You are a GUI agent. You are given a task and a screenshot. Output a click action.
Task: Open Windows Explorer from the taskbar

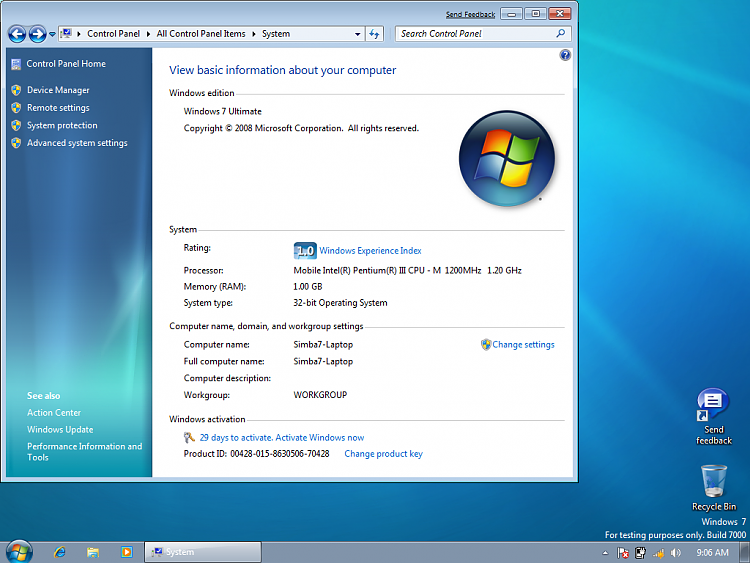point(93,552)
